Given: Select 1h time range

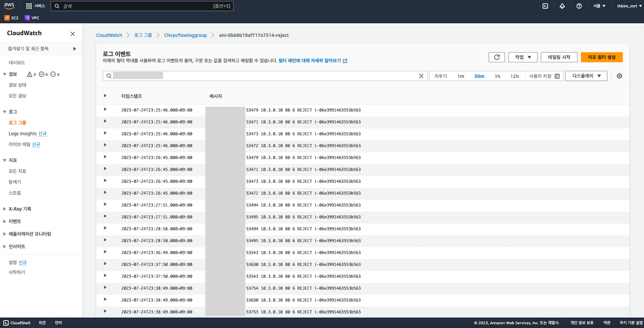Looking at the screenshot, I should tap(498, 76).
